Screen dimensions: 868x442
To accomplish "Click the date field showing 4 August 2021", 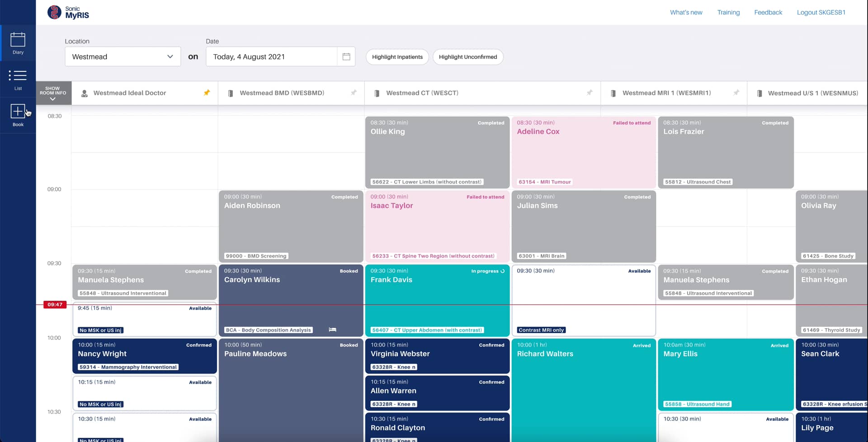I will (272, 56).
